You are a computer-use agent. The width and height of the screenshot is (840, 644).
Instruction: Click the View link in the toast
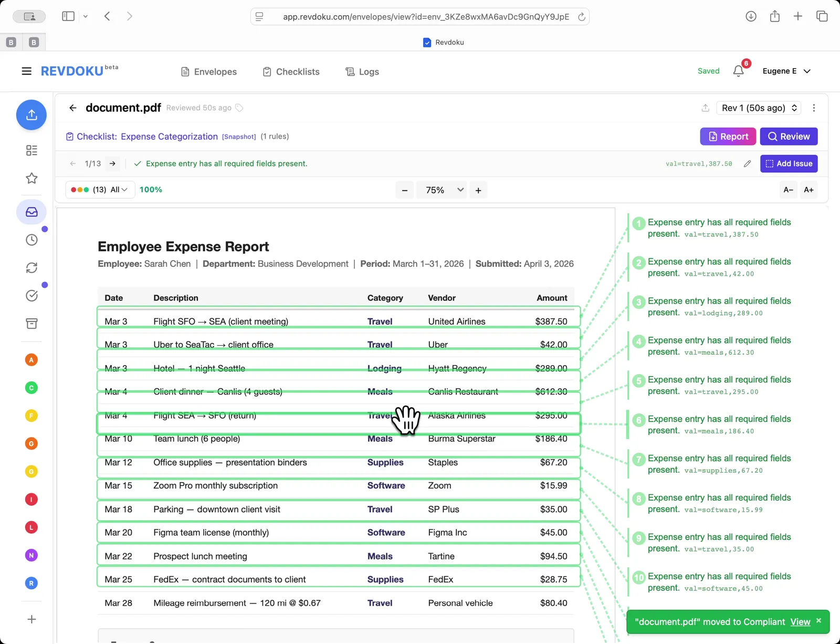coord(800,622)
